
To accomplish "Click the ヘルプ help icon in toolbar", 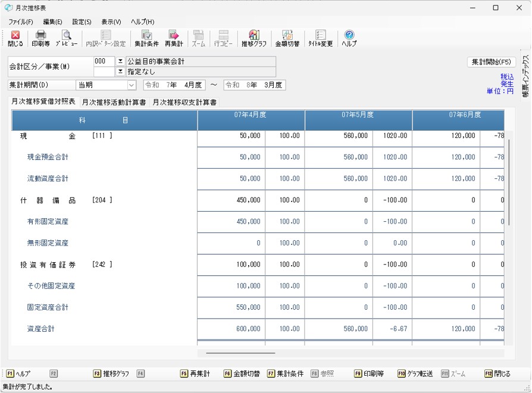I will pos(349,39).
